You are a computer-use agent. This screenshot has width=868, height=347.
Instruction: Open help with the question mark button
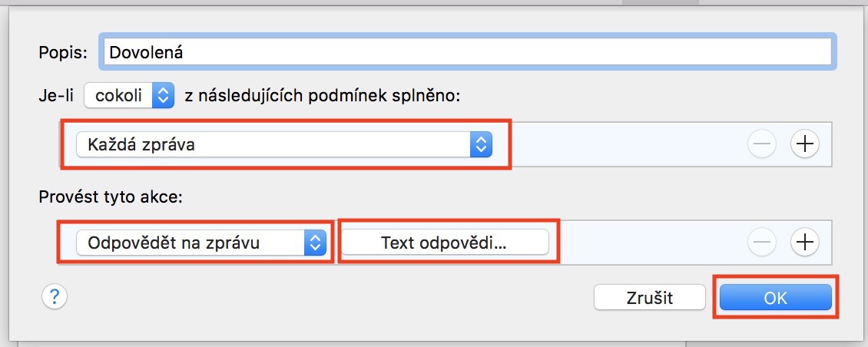[55, 296]
